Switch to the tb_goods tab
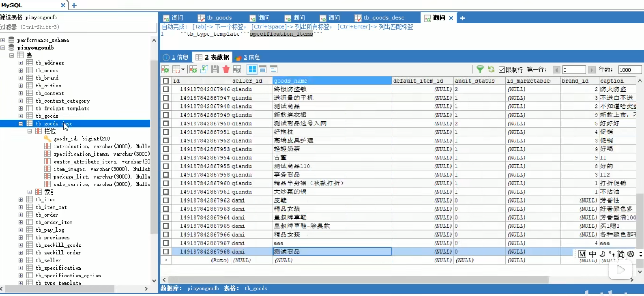Screen dimensions: 644x296 click(x=215, y=18)
